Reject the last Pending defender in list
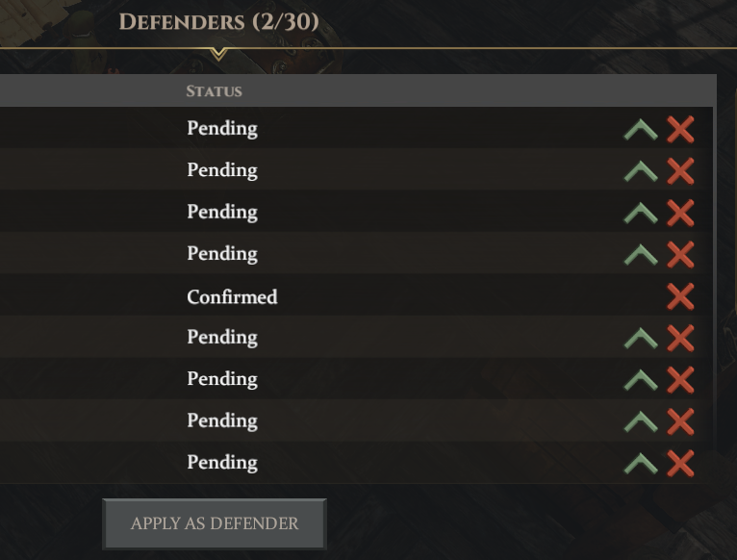The height and width of the screenshot is (560, 737). coord(680,463)
